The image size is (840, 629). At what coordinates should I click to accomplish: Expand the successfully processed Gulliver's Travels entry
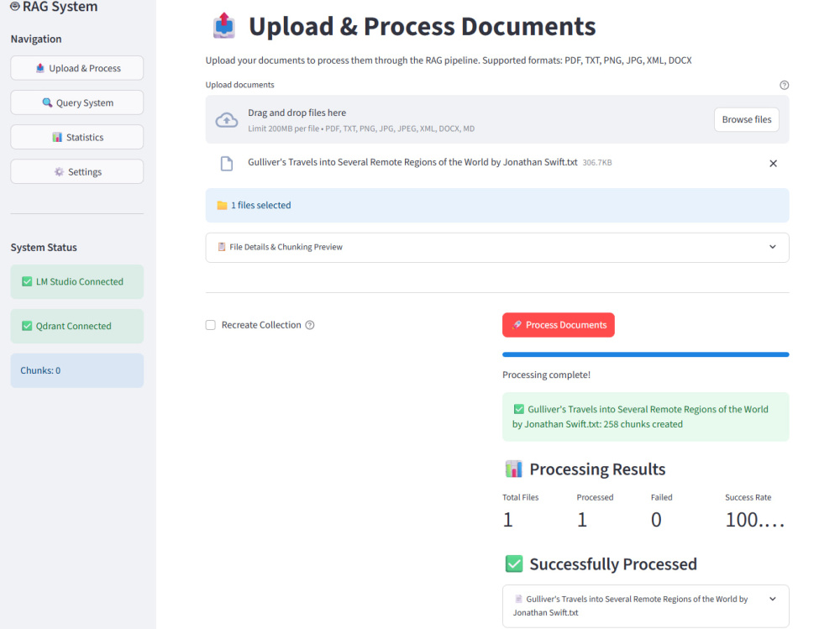(x=645, y=606)
